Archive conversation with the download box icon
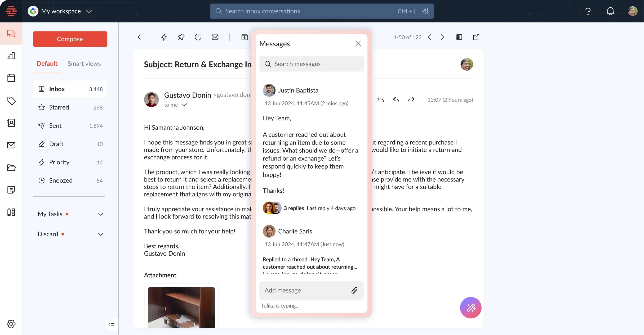Screen dimensions: 644x335 coord(245,37)
